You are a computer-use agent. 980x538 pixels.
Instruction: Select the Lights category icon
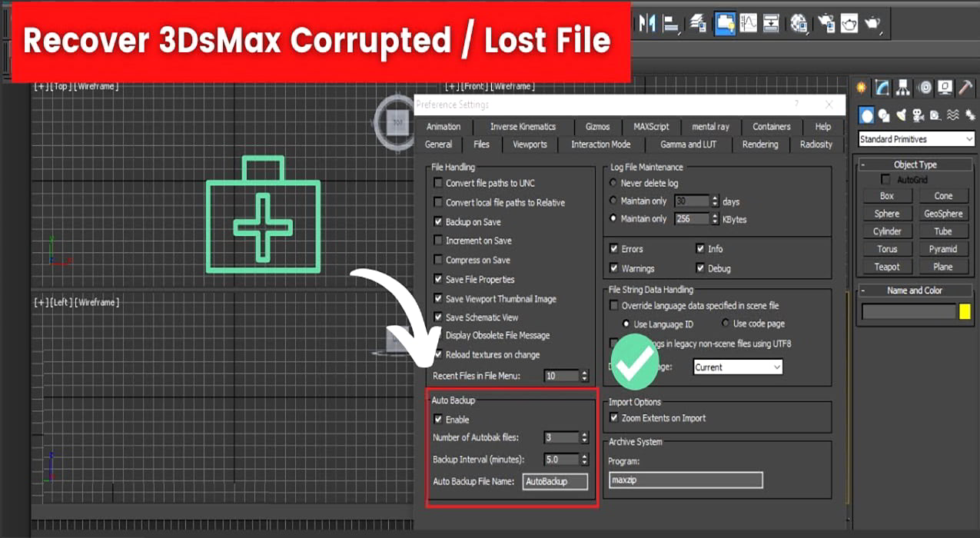[901, 115]
